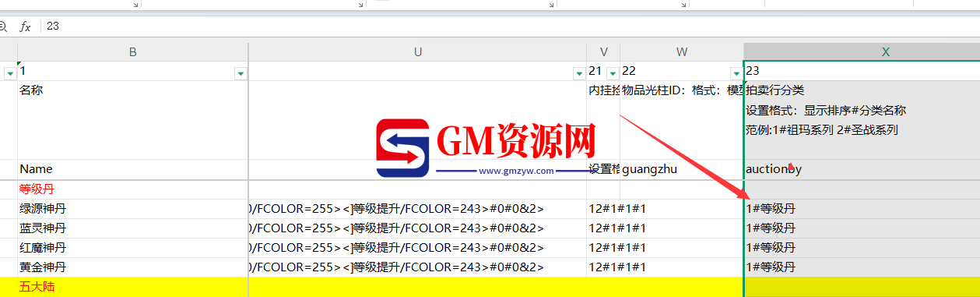The height and width of the screenshot is (297, 980).
Task: Select the red 等级丹 cell
Action: [x=133, y=189]
